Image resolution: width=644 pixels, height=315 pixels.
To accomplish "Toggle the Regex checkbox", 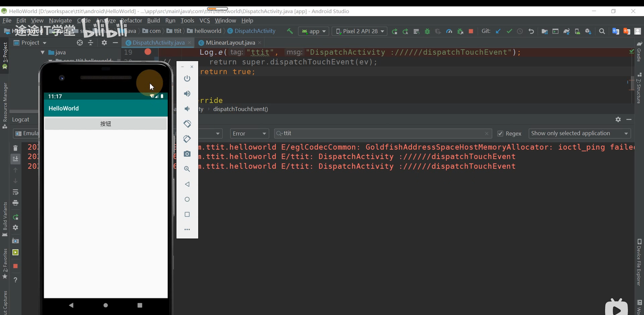I will pos(500,133).
